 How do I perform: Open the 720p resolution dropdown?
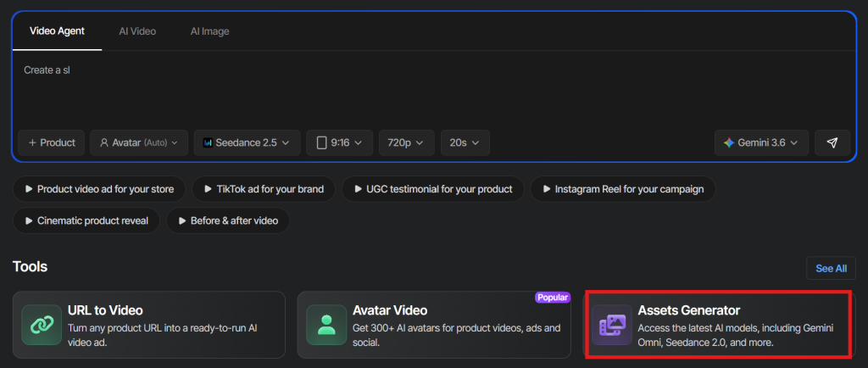click(x=407, y=142)
